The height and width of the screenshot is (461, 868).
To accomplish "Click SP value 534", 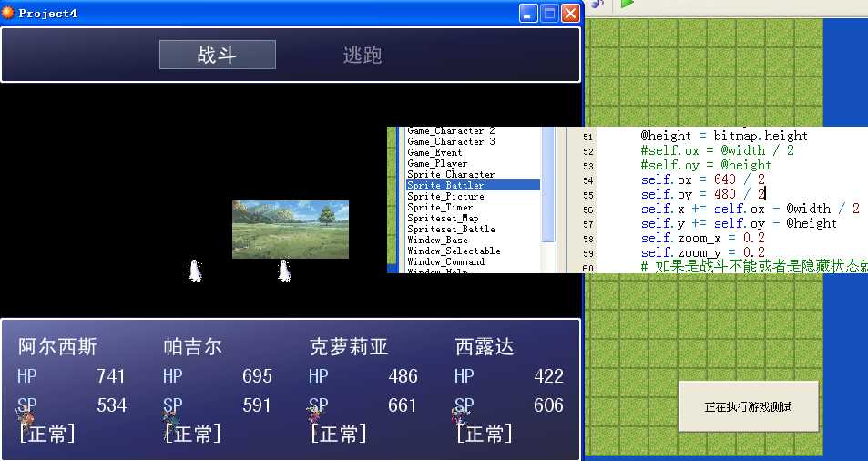I will (x=111, y=405).
